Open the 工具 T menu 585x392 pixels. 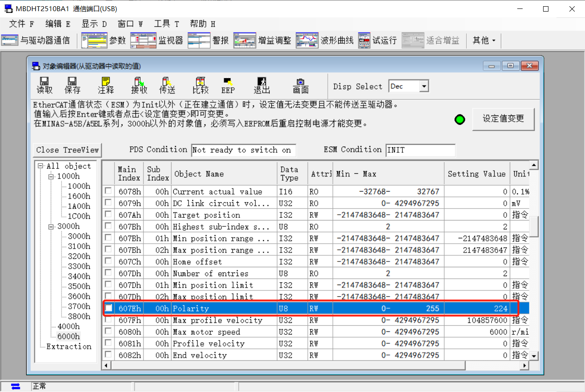(x=166, y=24)
